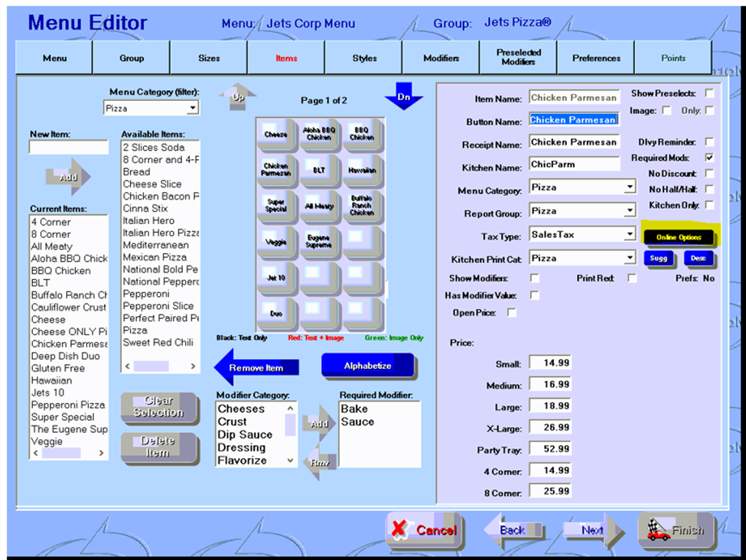Switch to the Sizes tab
Screen dimensions: 746x560
209,58
